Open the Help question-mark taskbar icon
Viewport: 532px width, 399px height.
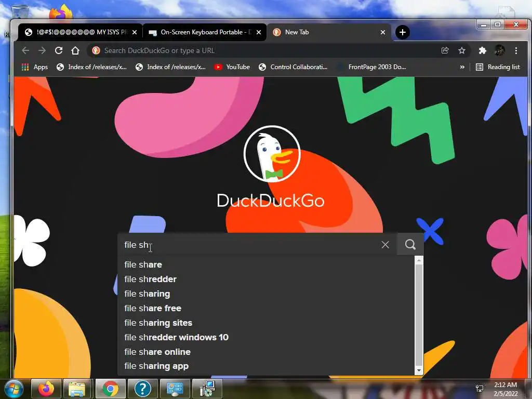point(142,389)
